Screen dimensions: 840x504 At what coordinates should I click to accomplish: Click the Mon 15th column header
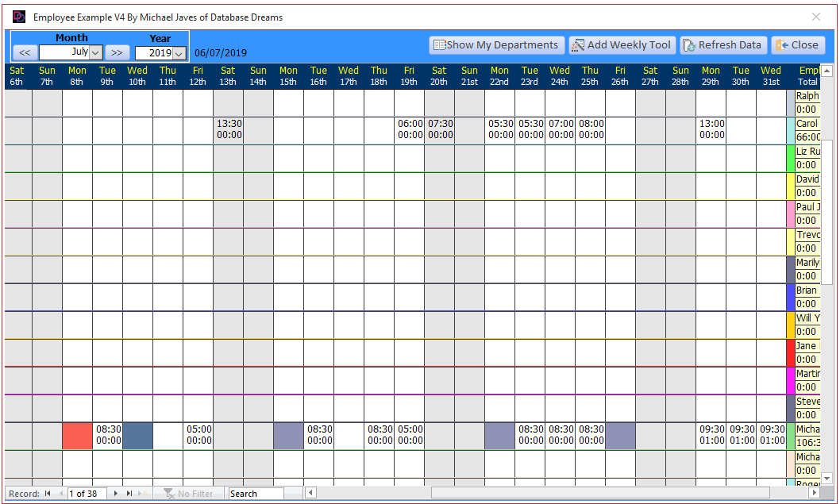(x=288, y=76)
